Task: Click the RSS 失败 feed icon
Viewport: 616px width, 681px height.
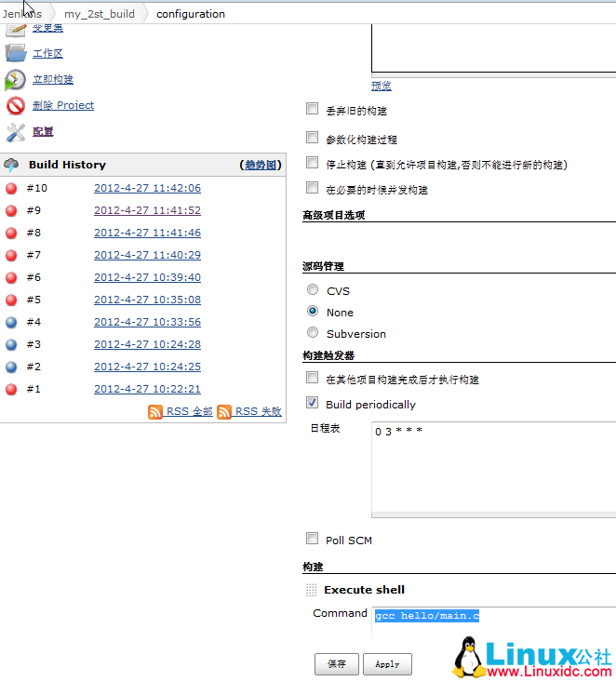Action: tap(224, 412)
